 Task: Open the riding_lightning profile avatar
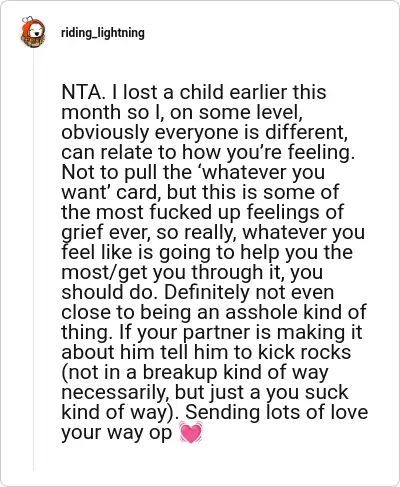point(33,32)
